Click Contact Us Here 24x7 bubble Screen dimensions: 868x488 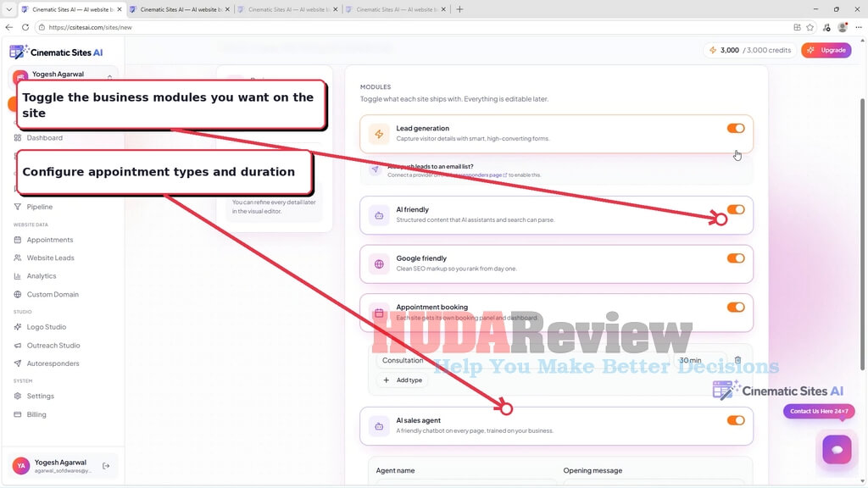point(819,411)
